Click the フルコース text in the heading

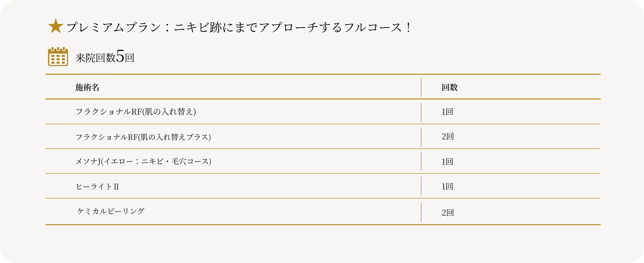372,27
